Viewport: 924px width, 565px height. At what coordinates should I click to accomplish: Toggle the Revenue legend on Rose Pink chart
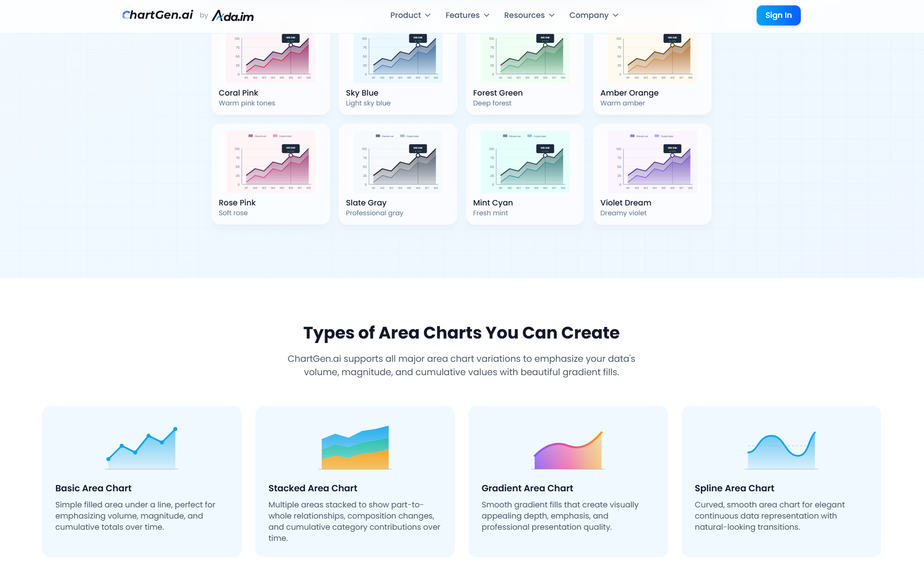pos(257,135)
